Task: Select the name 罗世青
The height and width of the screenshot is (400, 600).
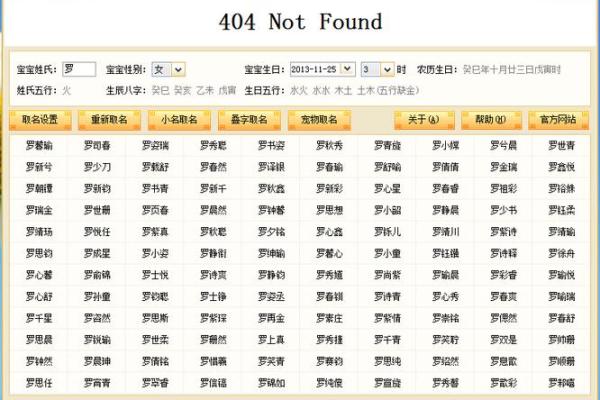Action: [x=561, y=145]
